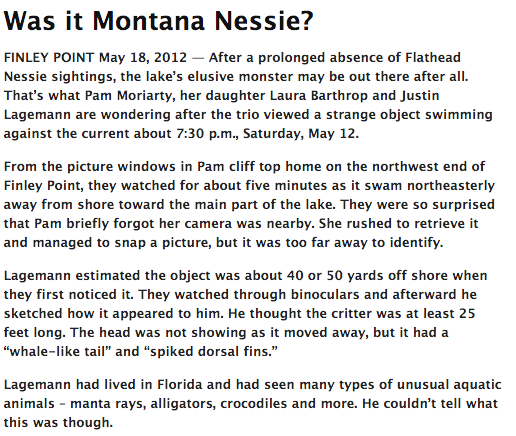
Task: Click the quoted phrase "spiked dorsal fins"
Action: [212, 352]
